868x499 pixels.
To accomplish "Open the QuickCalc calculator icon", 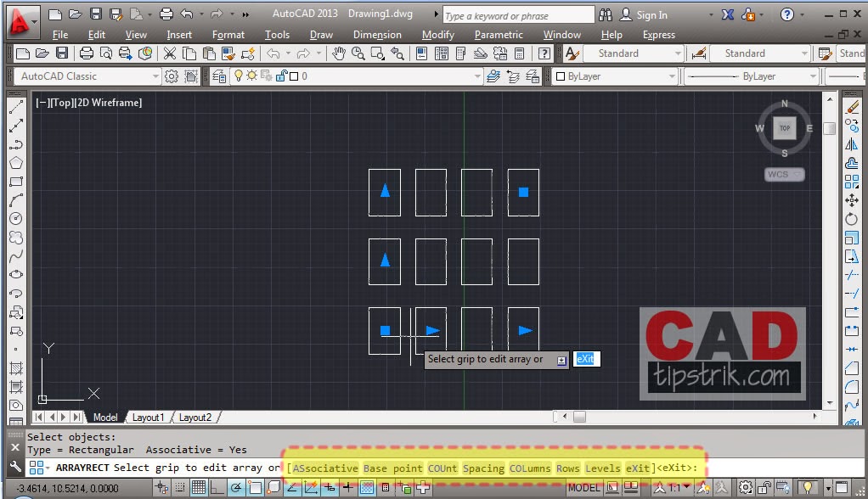I will [x=519, y=53].
